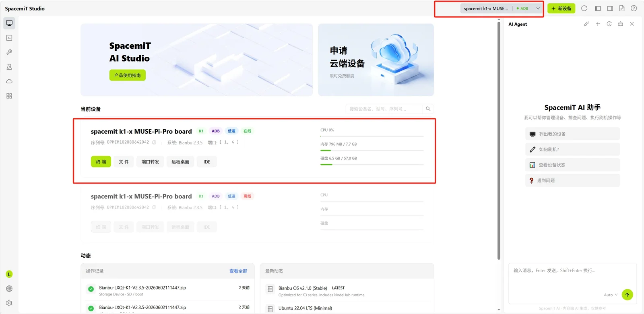
Task: Click 低速 tag on online device
Action: click(231, 131)
